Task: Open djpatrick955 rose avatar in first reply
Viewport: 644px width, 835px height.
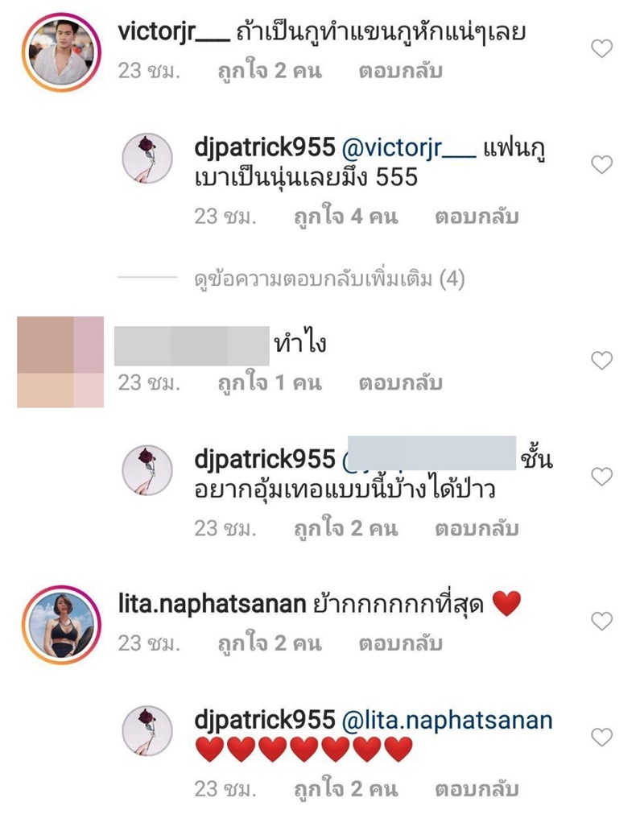Action: (147, 158)
